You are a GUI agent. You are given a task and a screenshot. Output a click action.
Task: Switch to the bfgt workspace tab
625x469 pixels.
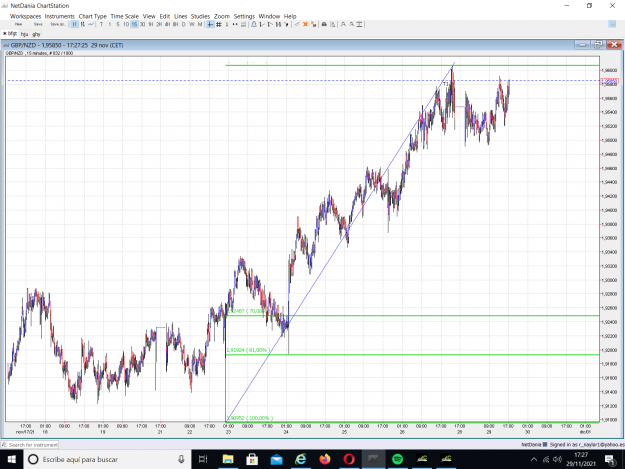click(10, 34)
